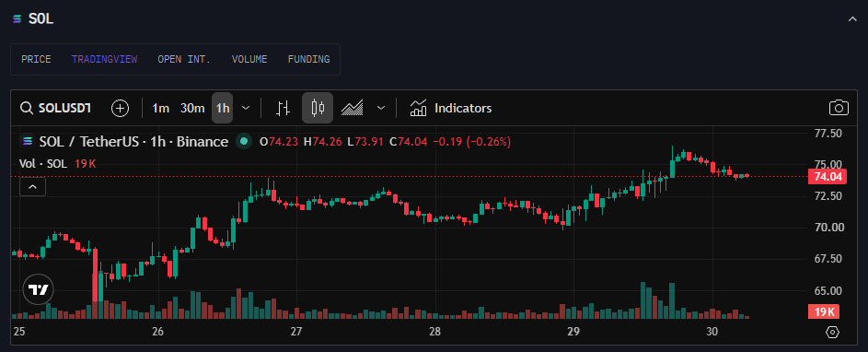
Task: Click the SOL / TetherUS chart title
Action: (133, 141)
